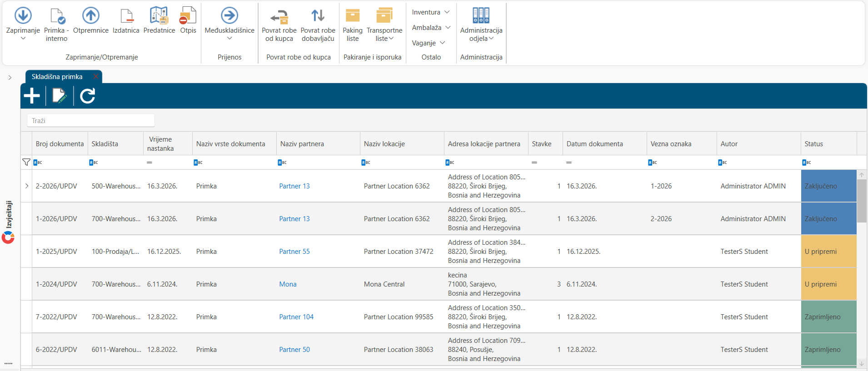
Task: Expand the Ambalaža dropdown
Action: point(431,28)
